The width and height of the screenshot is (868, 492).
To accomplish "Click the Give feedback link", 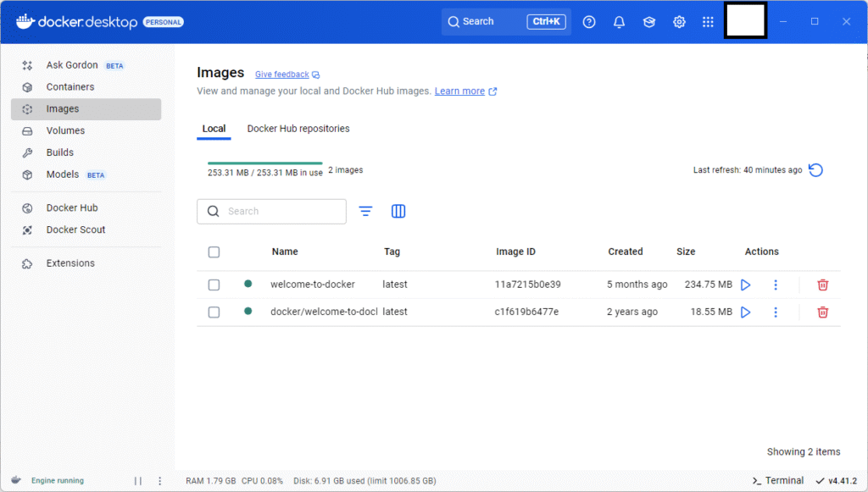I will (x=281, y=75).
